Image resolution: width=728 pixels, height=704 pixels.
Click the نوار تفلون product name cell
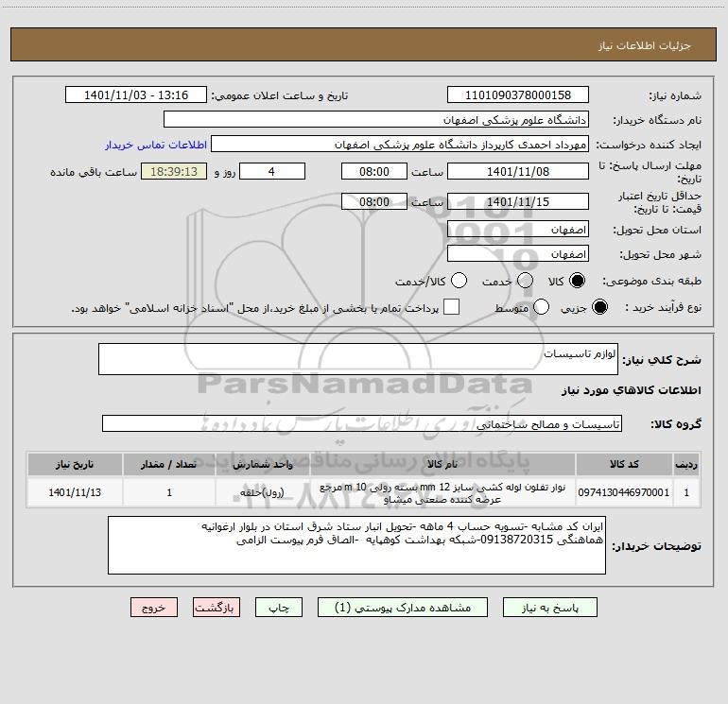click(x=442, y=493)
